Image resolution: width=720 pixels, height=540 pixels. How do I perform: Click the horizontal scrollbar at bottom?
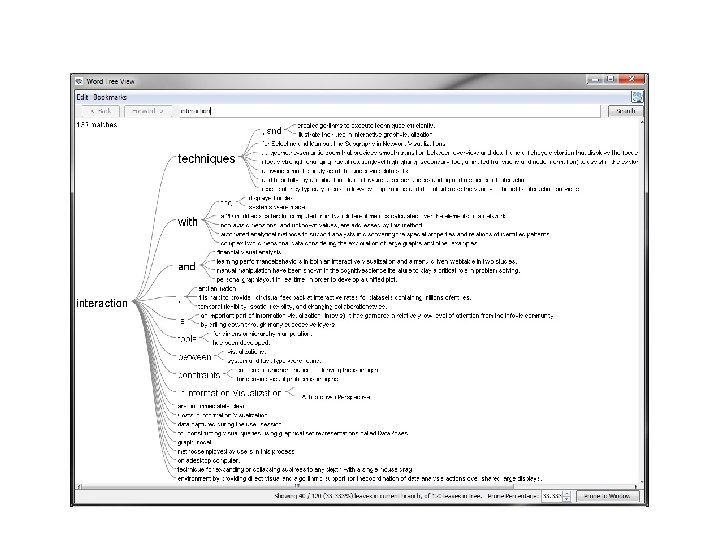tap(358, 486)
